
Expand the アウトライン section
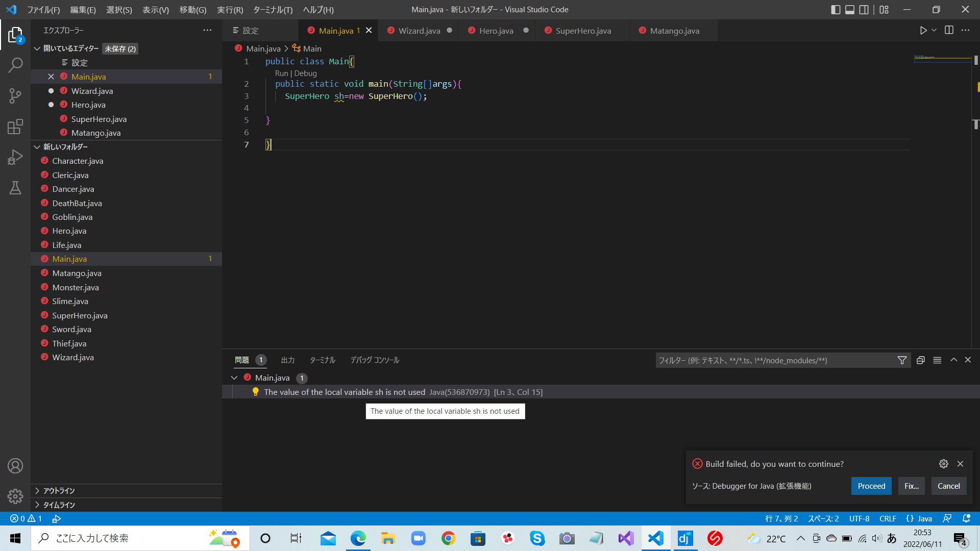point(59,491)
